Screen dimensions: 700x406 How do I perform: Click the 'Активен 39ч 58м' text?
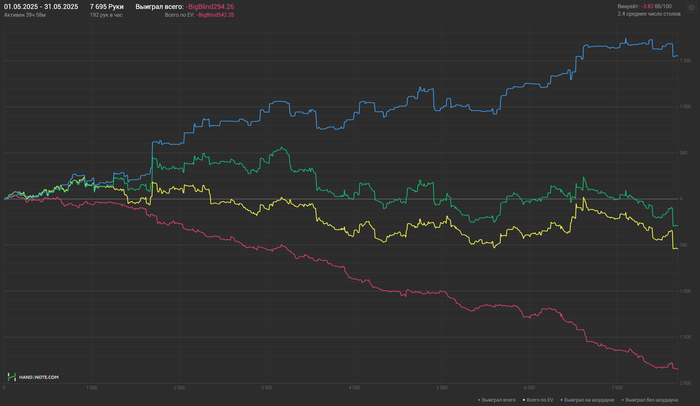click(25, 15)
